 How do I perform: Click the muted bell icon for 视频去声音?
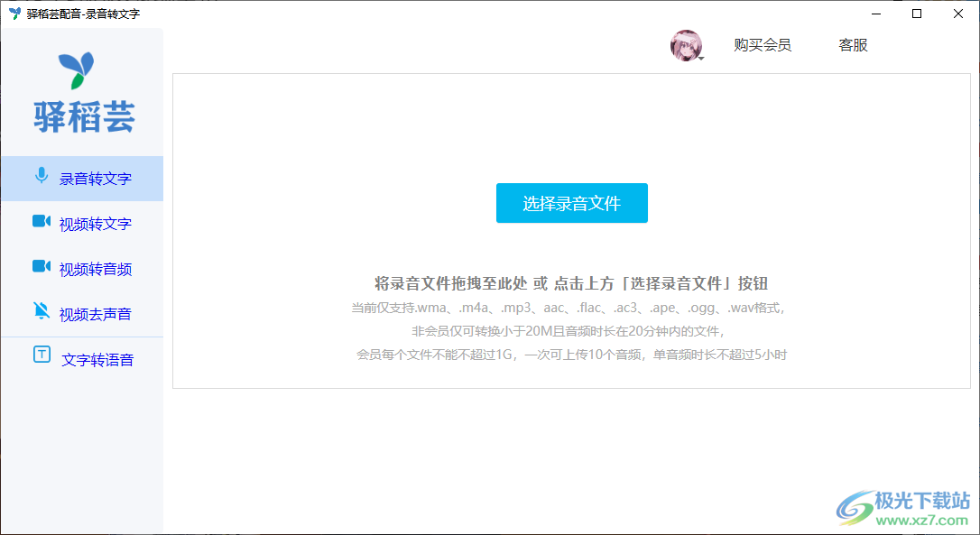[41, 311]
